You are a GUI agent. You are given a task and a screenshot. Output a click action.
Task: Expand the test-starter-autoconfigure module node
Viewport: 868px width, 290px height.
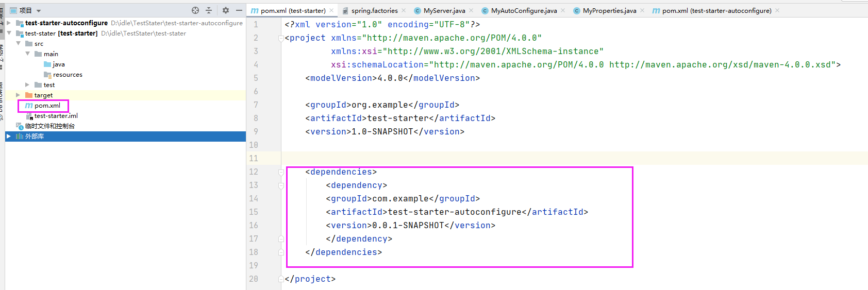point(9,23)
